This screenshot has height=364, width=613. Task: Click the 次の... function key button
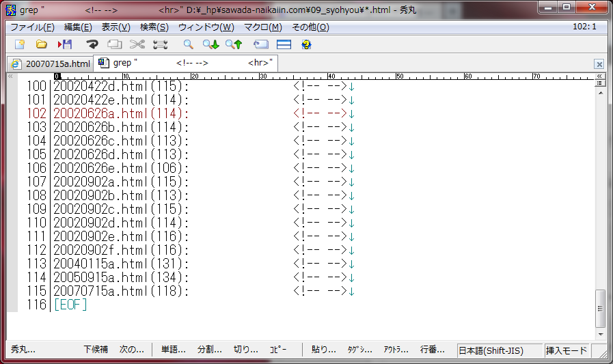click(132, 350)
